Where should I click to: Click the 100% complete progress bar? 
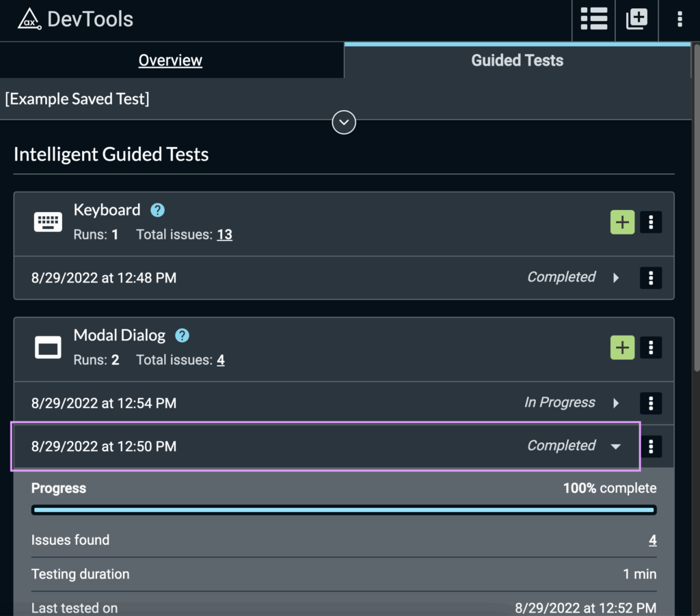[343, 509]
